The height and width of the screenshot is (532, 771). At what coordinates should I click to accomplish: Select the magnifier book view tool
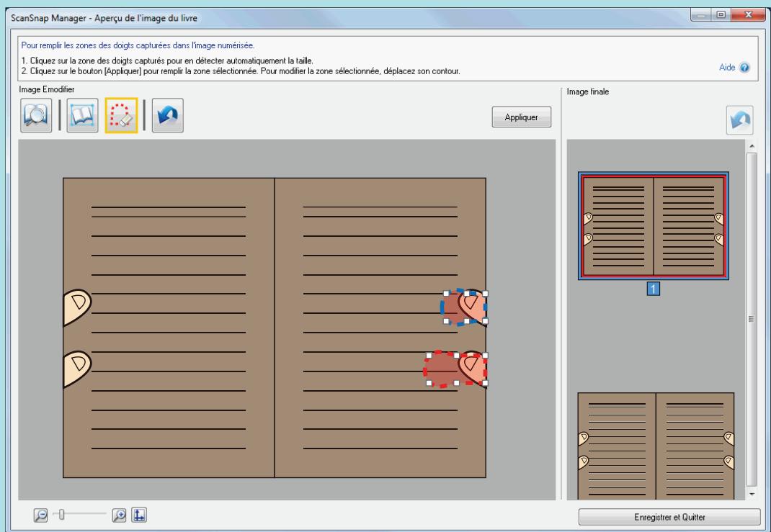click(36, 115)
